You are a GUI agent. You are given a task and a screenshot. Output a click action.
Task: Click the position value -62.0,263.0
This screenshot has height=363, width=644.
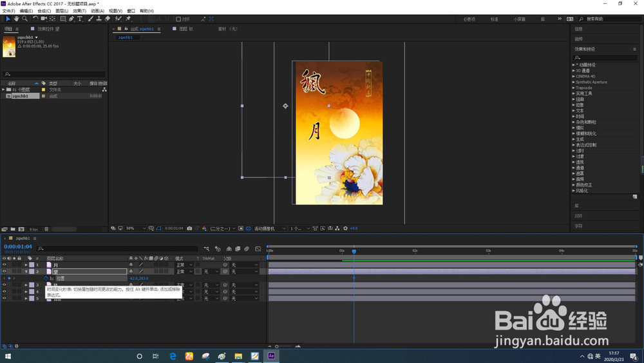tap(138, 279)
